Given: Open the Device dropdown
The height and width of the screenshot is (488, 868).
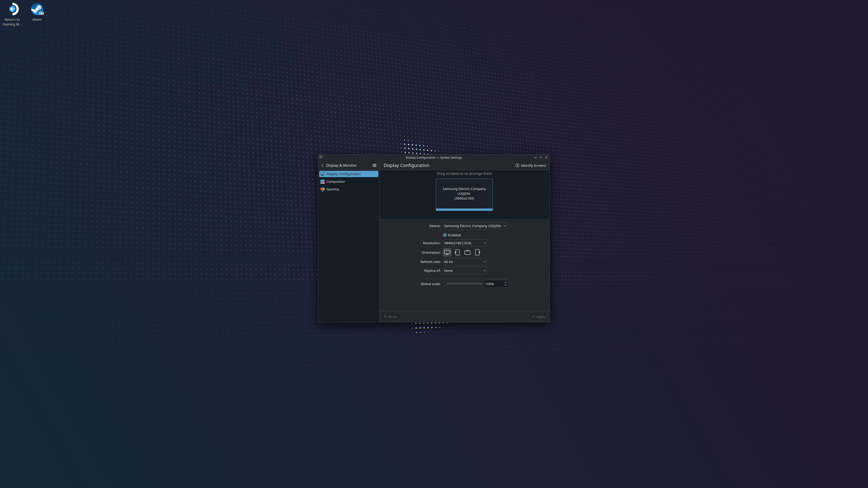Looking at the screenshot, I should (x=475, y=226).
